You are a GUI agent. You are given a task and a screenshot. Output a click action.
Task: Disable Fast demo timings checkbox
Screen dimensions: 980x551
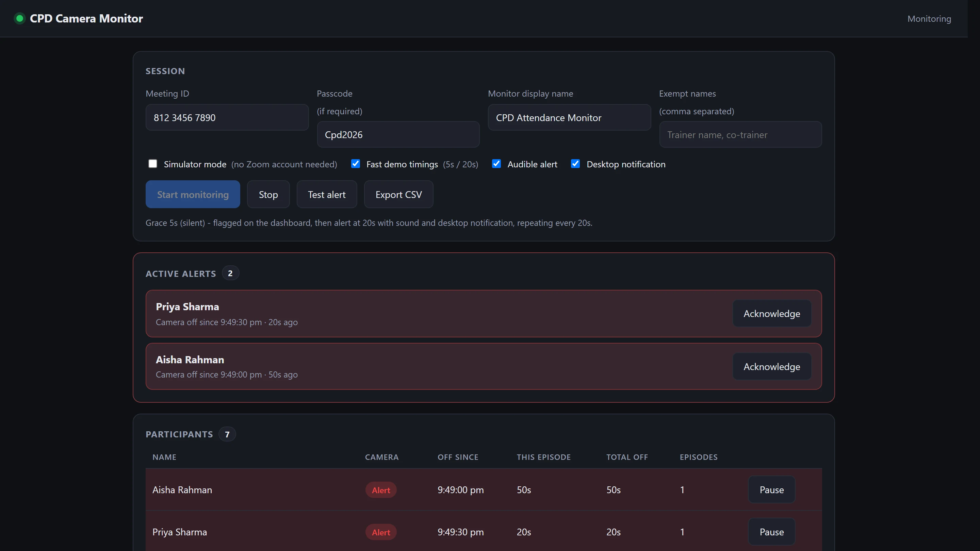pyautogui.click(x=355, y=164)
